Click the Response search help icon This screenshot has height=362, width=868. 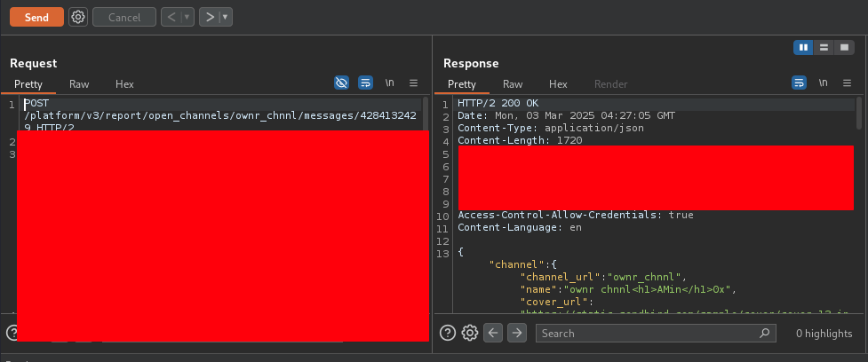(x=448, y=333)
